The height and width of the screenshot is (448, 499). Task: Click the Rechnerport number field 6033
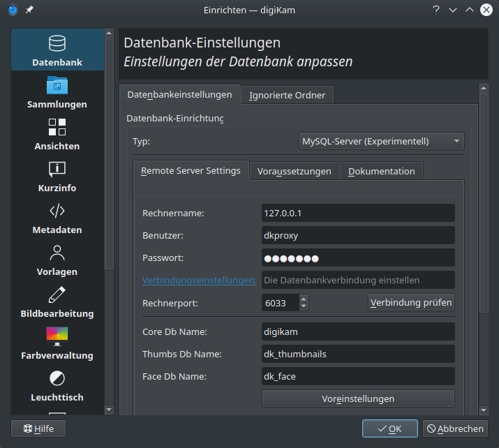(x=281, y=303)
